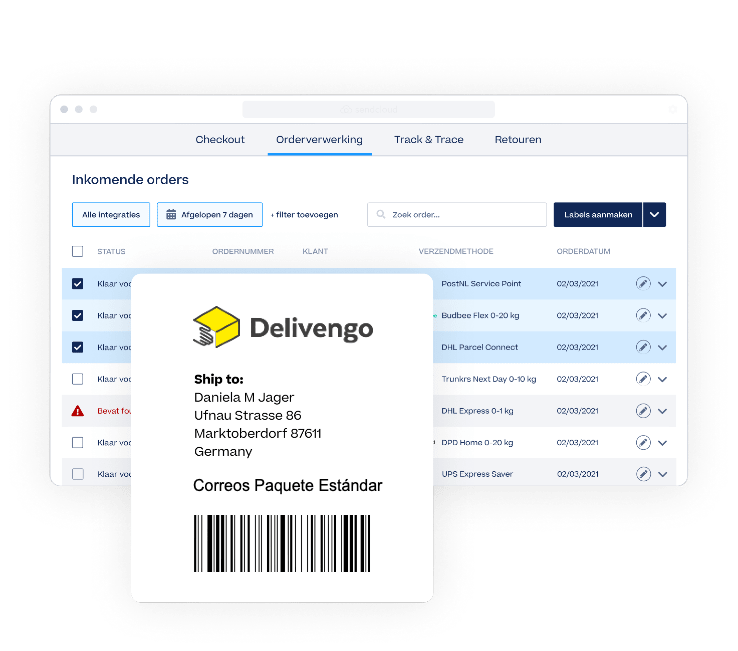Screen dimensions: 738x651
Task: Click in the Zoek order search field
Action: (x=457, y=215)
